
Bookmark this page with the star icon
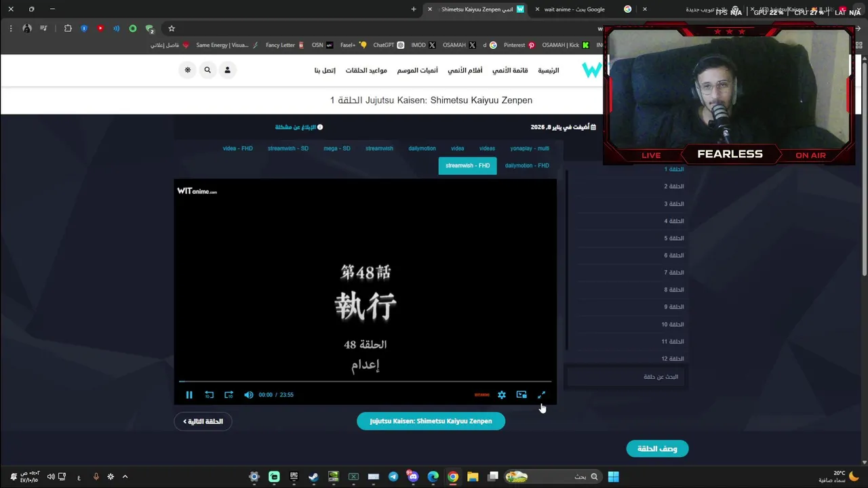(172, 28)
